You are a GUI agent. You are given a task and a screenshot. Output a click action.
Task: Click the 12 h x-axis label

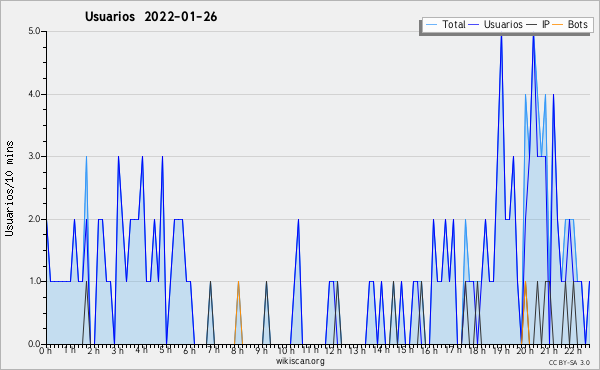coord(333,350)
